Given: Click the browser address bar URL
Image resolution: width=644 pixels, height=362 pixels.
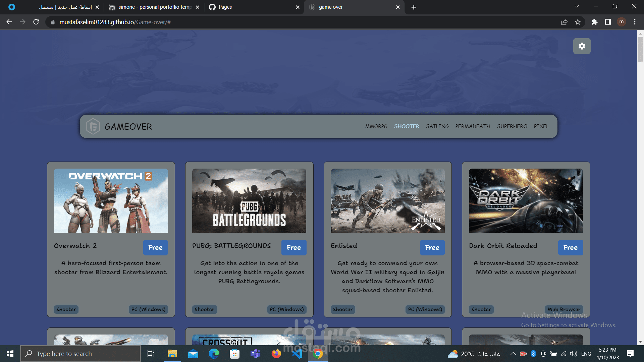Looking at the screenshot, I should [x=115, y=22].
